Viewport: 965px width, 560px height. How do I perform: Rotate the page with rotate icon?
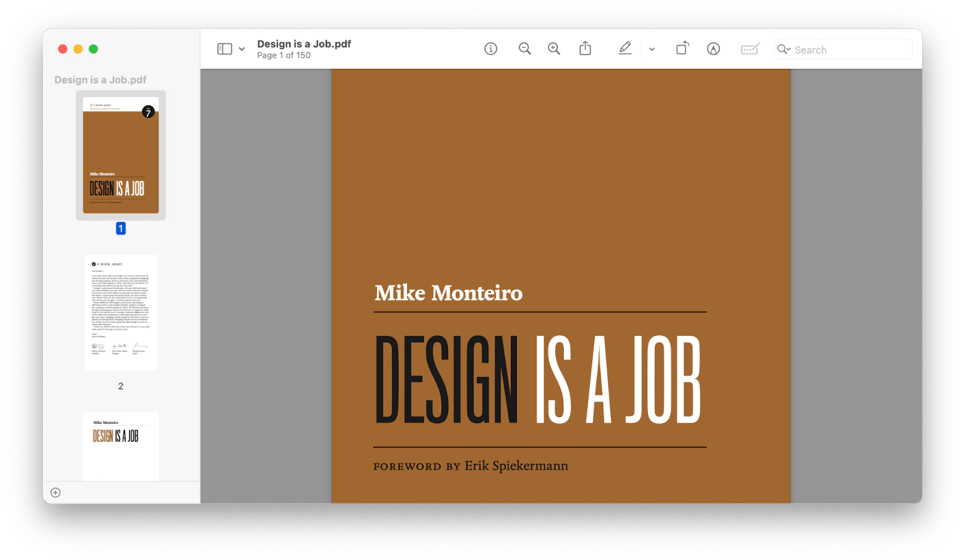point(682,48)
